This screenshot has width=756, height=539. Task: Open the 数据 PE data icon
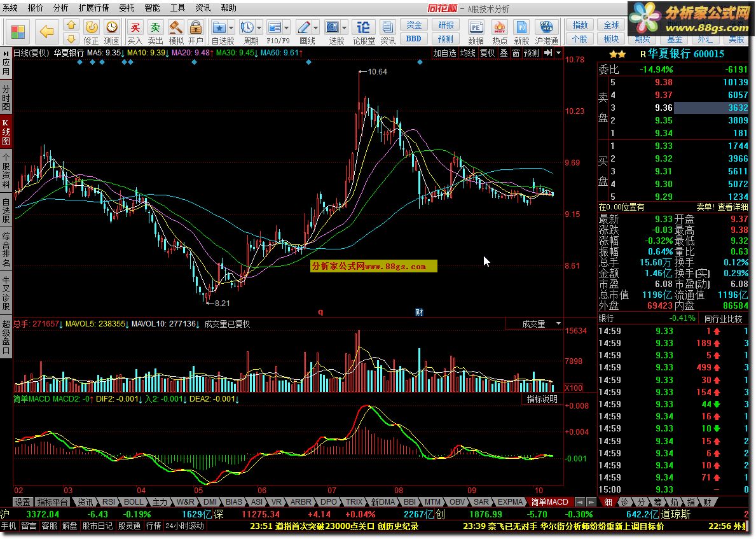476,32
